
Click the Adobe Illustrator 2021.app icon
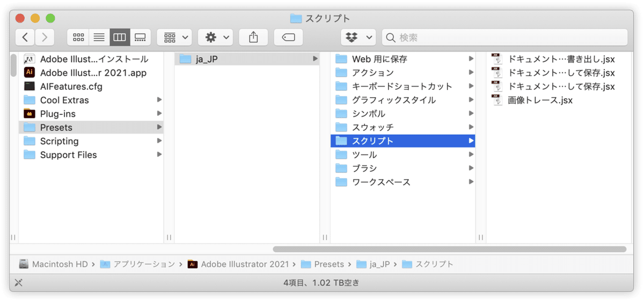(x=30, y=72)
